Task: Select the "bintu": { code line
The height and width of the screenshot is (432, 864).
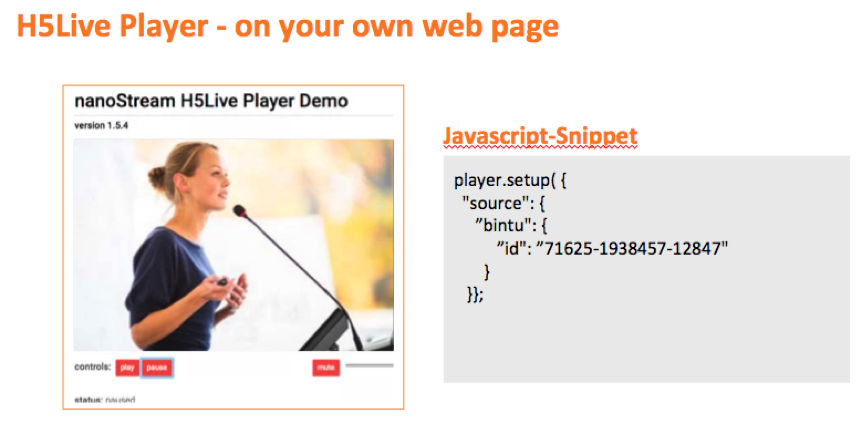Action: 512,226
